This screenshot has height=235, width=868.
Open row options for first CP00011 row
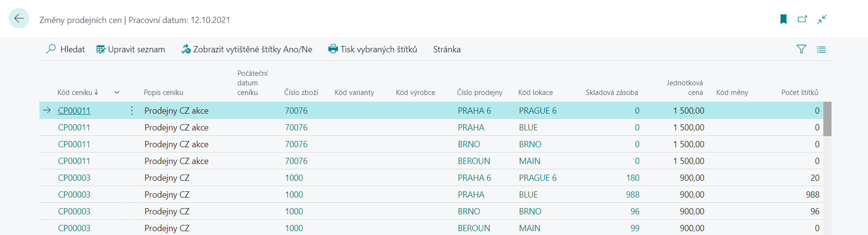(132, 111)
